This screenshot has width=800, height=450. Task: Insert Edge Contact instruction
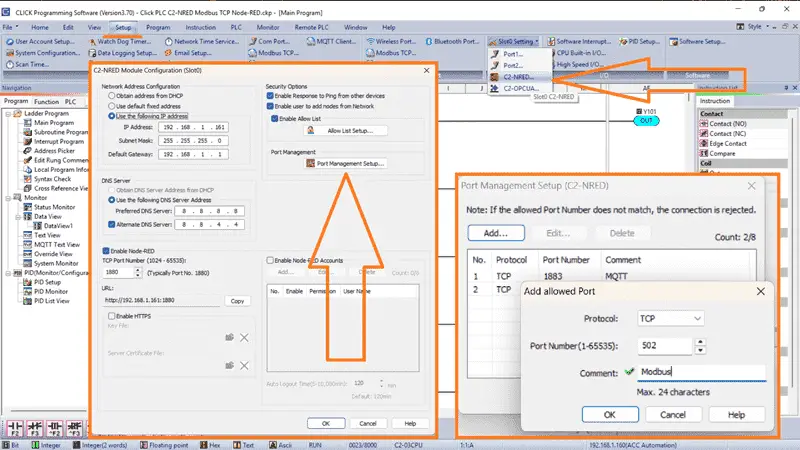723,143
